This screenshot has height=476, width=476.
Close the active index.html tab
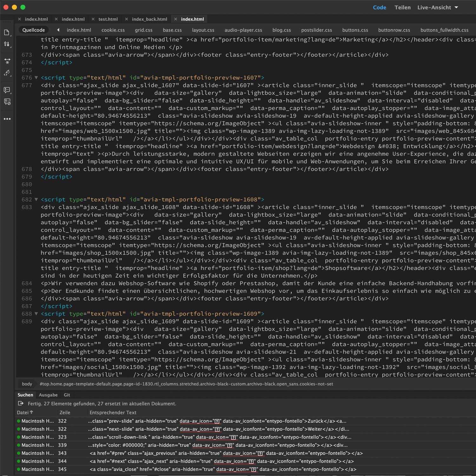[175, 19]
